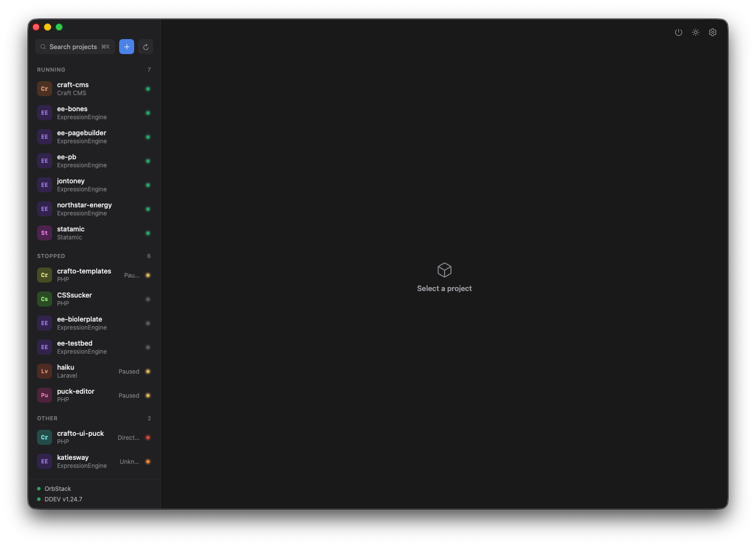Click the Paused label on haiku

pyautogui.click(x=129, y=372)
